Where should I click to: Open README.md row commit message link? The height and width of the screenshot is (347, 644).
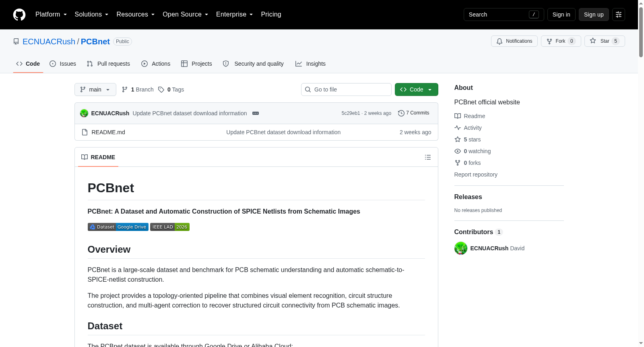tap(283, 132)
